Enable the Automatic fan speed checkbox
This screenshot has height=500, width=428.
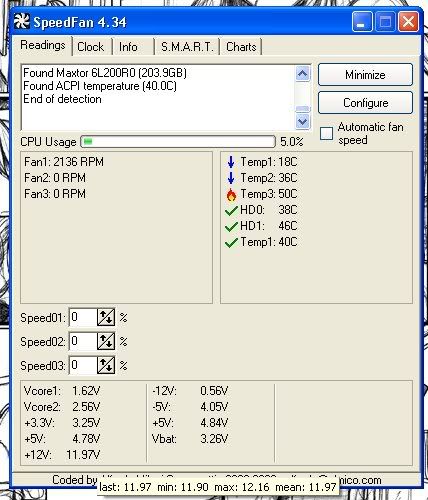326,133
